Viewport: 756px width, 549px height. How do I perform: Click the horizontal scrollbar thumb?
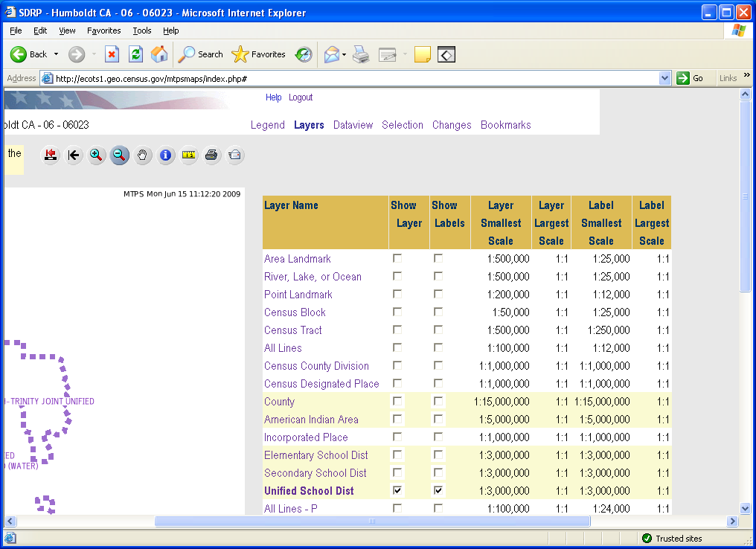click(x=372, y=521)
